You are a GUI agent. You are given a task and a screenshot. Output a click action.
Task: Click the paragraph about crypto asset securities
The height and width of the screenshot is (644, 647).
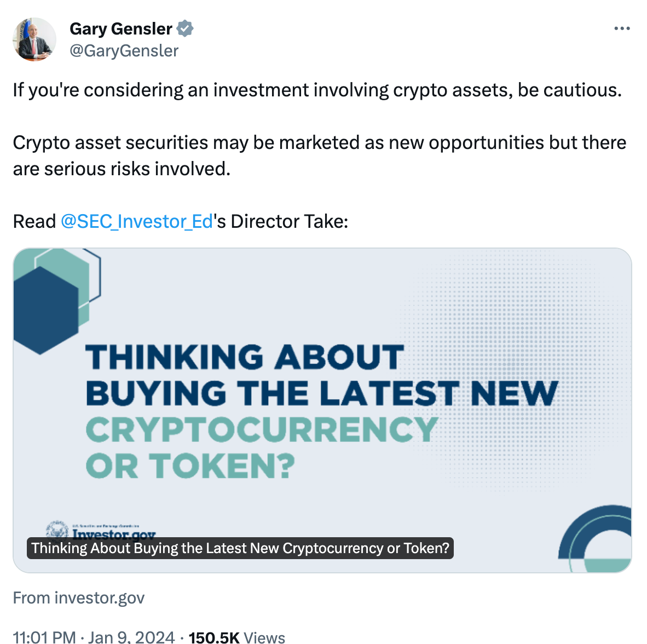[x=320, y=156]
